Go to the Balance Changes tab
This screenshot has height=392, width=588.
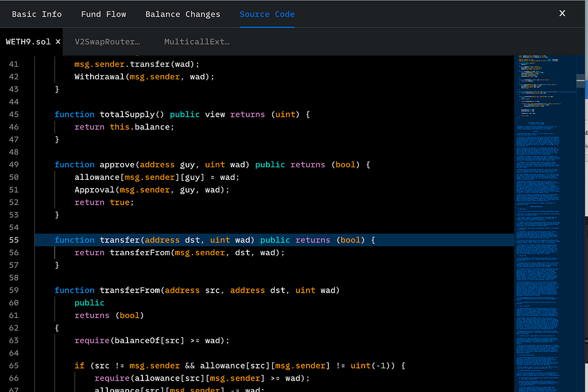click(183, 14)
